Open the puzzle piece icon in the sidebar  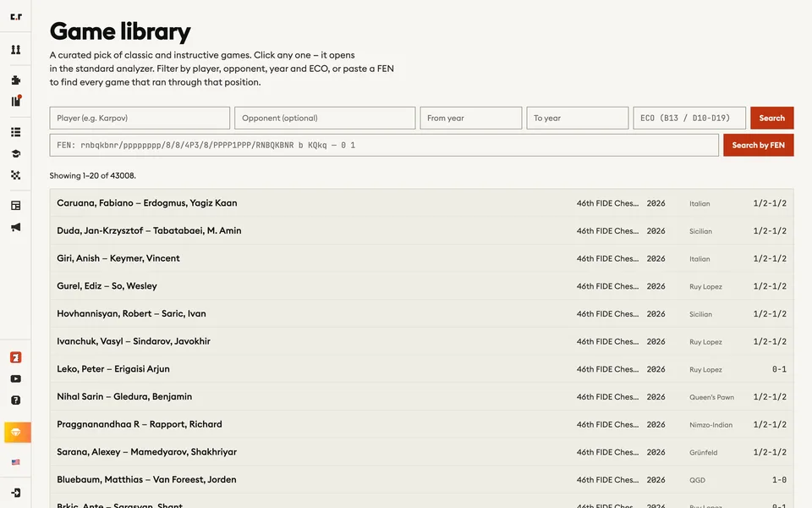coord(16,80)
